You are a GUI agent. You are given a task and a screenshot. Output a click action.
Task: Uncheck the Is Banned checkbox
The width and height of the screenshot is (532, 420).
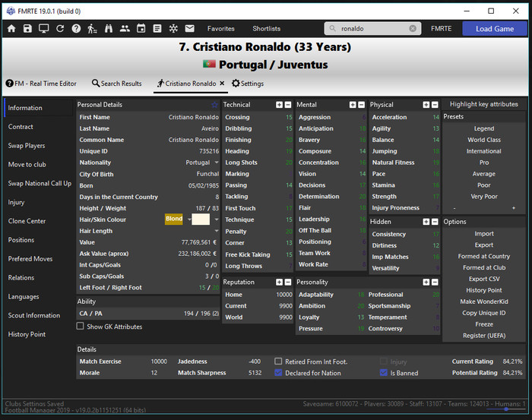384,373
